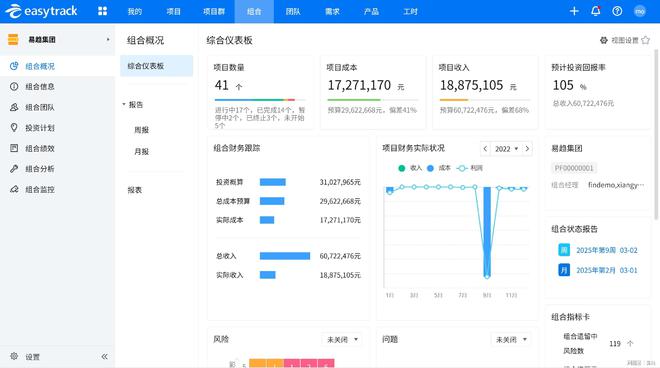
Task: Click the easytrack logo
Action: (x=41, y=11)
